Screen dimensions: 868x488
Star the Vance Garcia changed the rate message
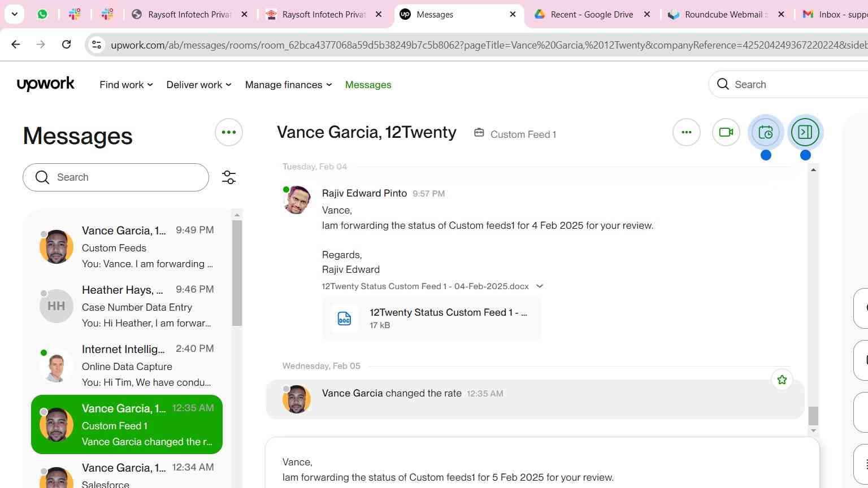click(782, 380)
